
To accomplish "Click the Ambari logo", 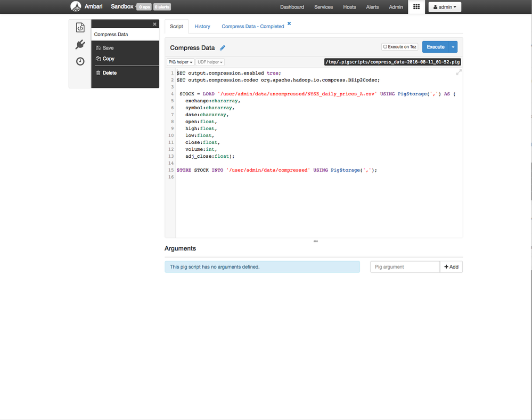I will 75,6.
